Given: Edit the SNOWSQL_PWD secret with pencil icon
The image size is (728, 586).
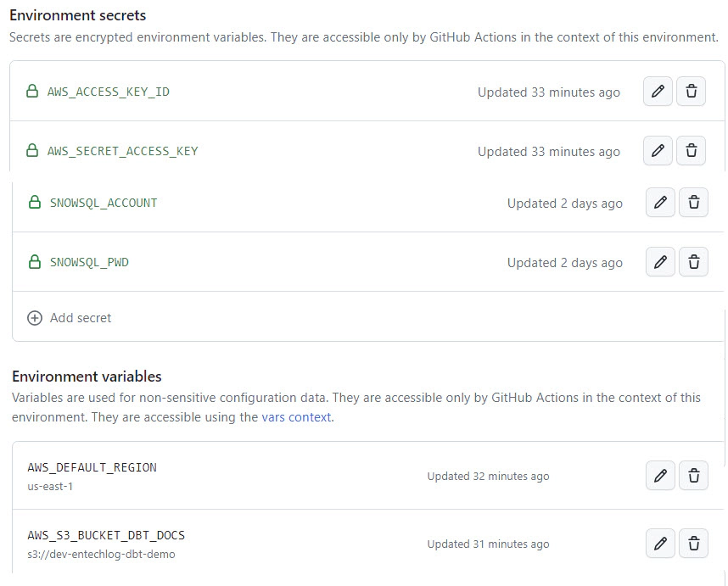Looking at the screenshot, I should 660,262.
